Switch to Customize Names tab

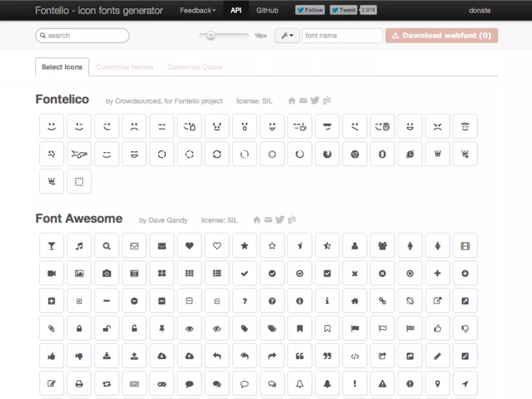(x=125, y=67)
